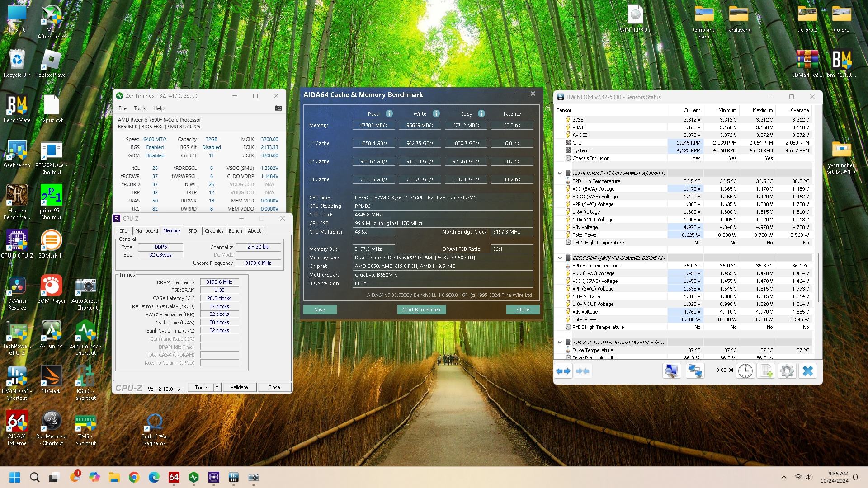Image resolution: width=868 pixels, height=488 pixels.
Task: Click the Validate button in CPU-Z
Action: coord(239,387)
